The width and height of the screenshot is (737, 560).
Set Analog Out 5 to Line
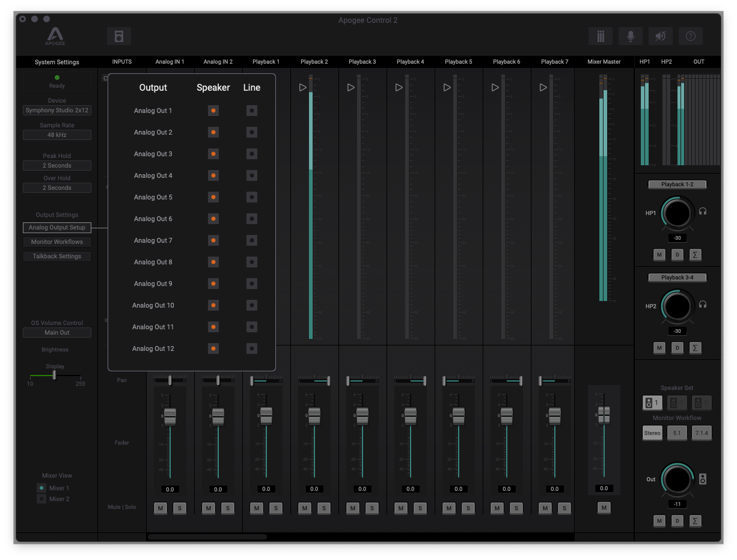coord(252,197)
